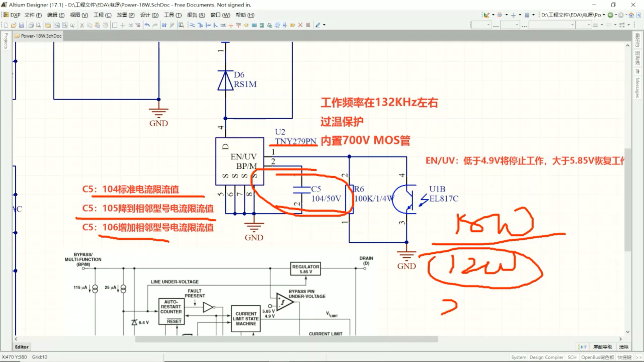Navigate back with the green arrow
644x362 pixels.
click(x=610, y=15)
